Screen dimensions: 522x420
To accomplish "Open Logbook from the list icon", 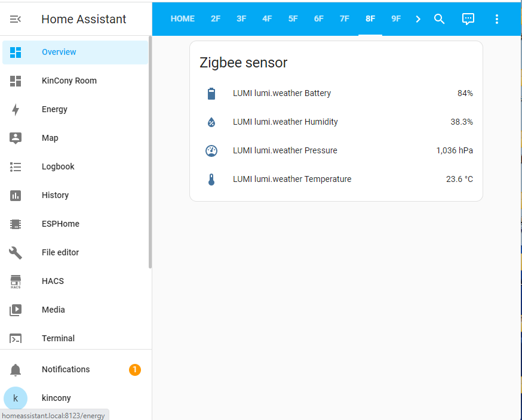I will tap(16, 166).
